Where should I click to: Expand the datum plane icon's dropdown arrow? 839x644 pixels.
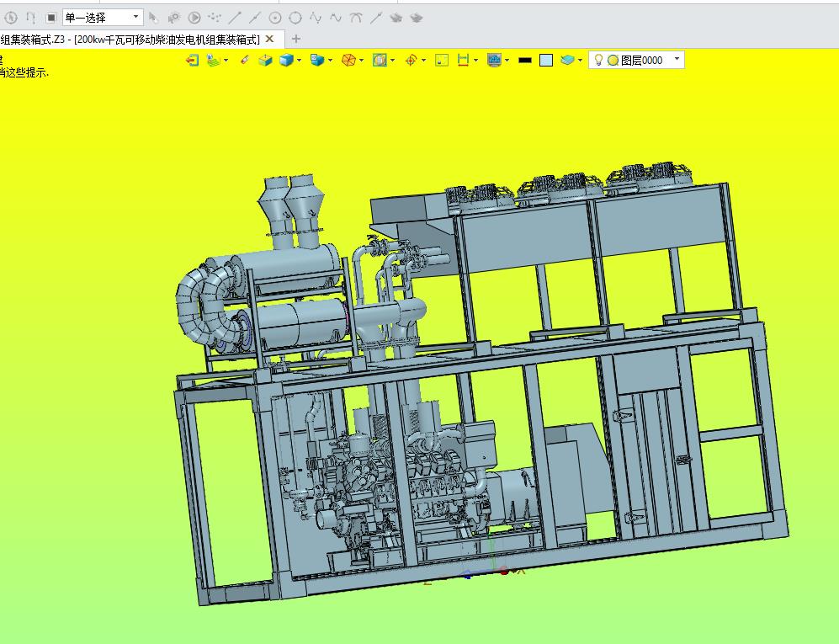coord(226,60)
